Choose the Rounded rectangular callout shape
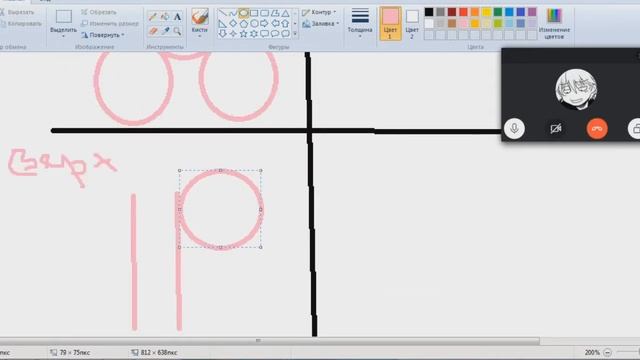Image resolution: width=640 pixels, height=360 pixels. (264, 34)
